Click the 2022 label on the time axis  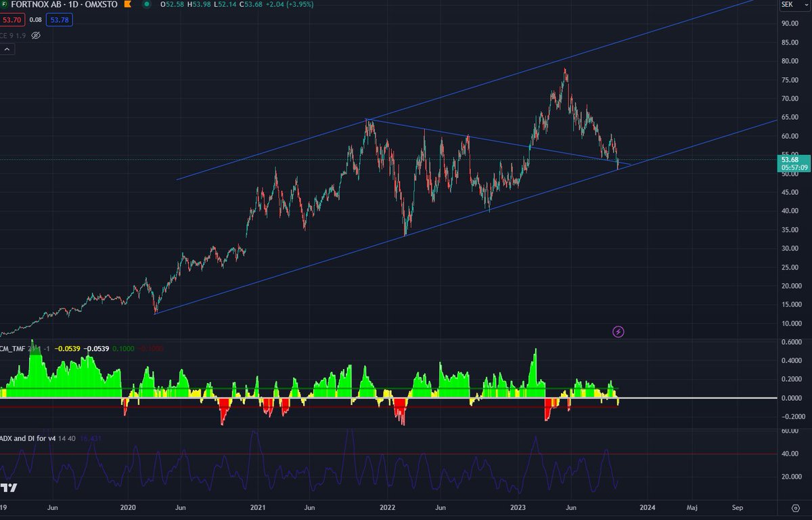click(x=387, y=506)
